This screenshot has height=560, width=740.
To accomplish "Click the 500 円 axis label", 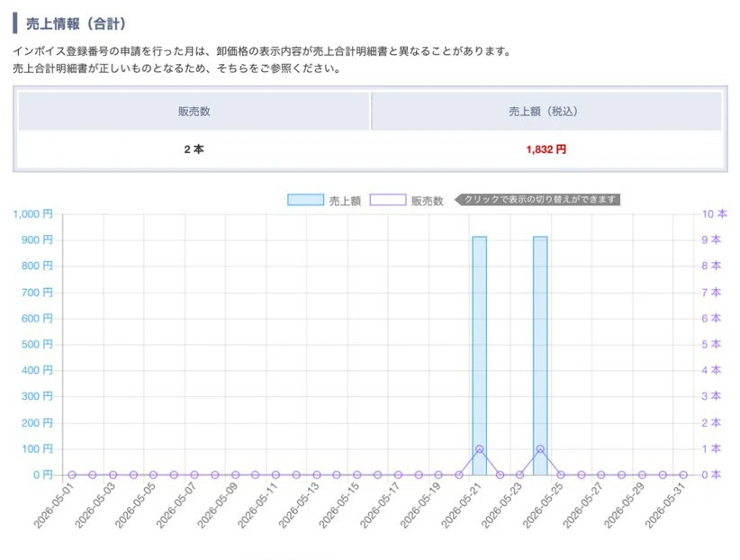I will click(x=37, y=344).
